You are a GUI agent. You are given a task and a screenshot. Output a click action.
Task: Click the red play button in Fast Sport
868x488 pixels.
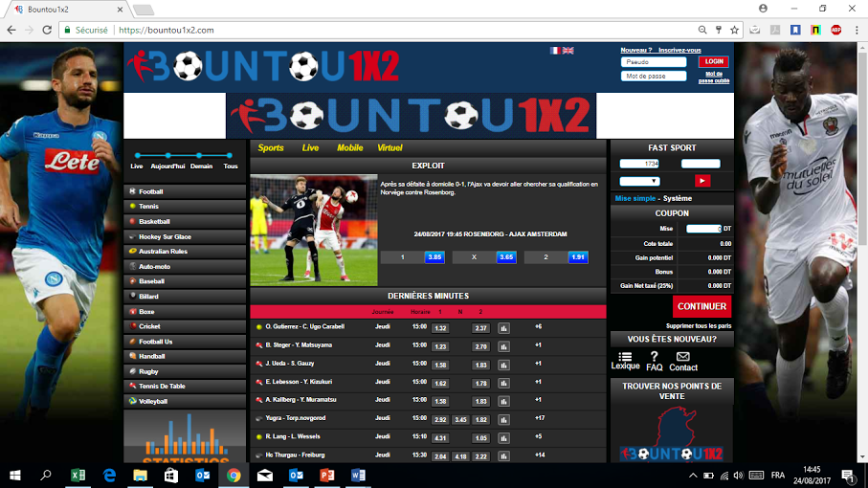tap(702, 181)
